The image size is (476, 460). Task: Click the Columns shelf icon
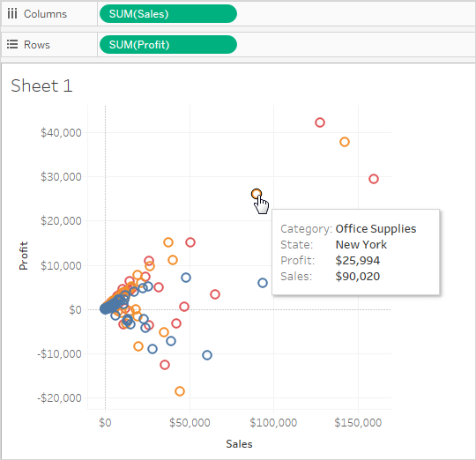pos(12,13)
